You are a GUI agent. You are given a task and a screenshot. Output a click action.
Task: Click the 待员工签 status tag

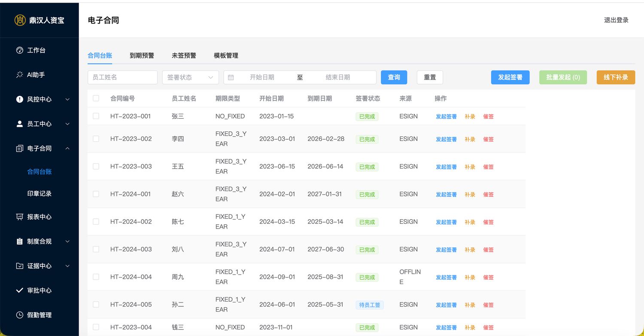[370, 305]
